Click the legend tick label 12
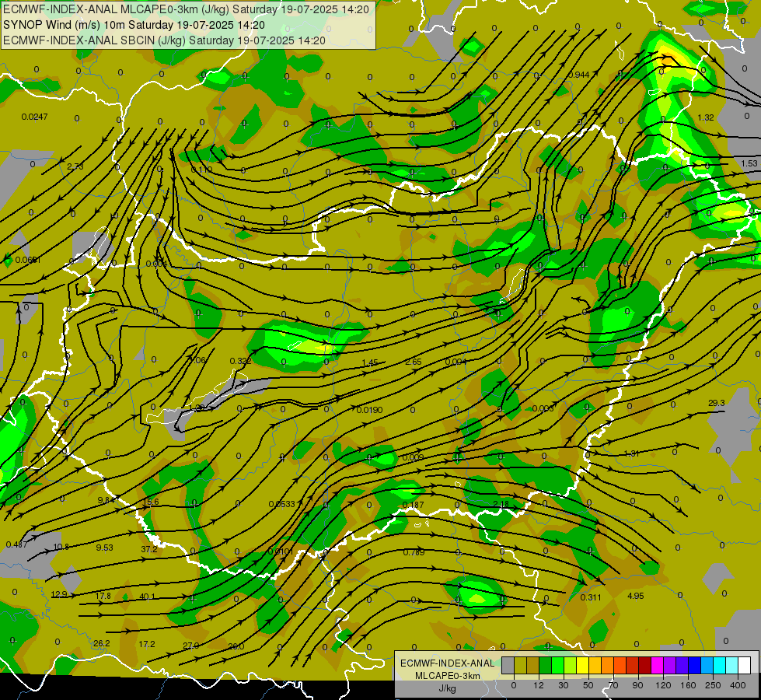761x700 pixels. click(538, 685)
